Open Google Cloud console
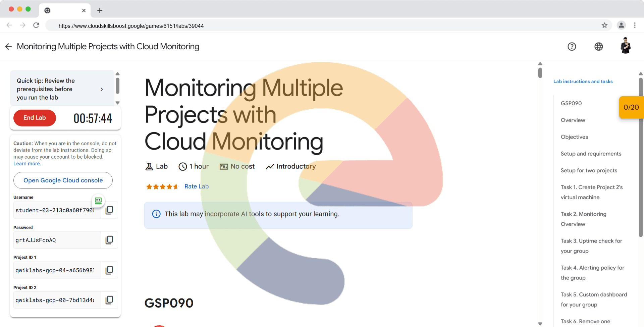Screen dimensions: 644x327 coord(63,180)
